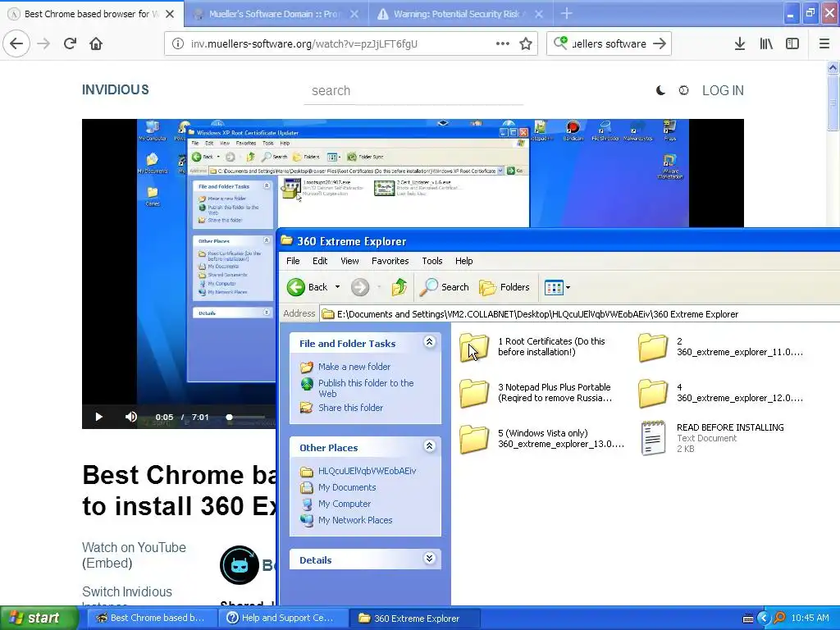The height and width of the screenshot is (630, 840).
Task: Open Invidious preferences gear icon
Action: (x=683, y=90)
